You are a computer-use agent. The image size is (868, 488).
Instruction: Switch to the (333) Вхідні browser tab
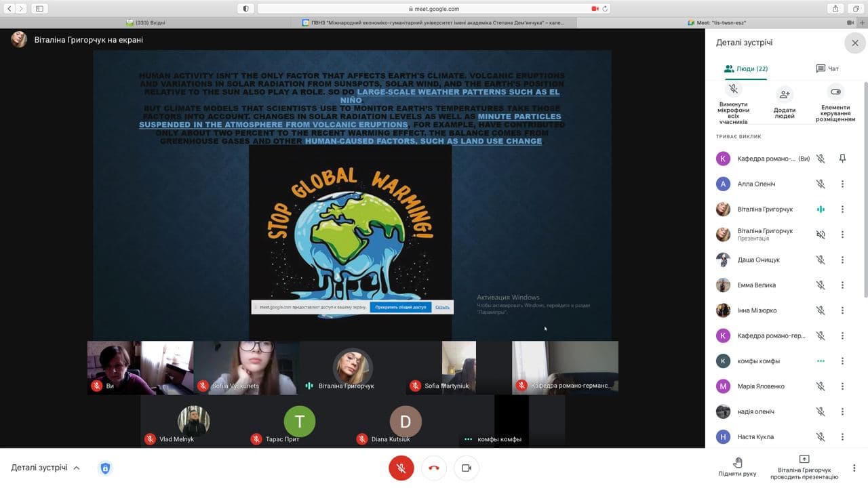[146, 22]
